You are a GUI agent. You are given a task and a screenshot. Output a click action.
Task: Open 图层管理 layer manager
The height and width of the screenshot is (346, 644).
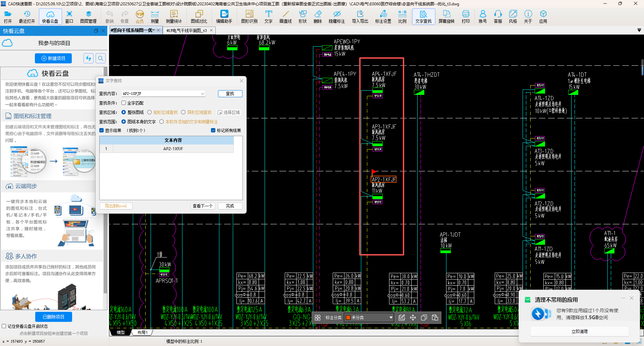[88, 16]
